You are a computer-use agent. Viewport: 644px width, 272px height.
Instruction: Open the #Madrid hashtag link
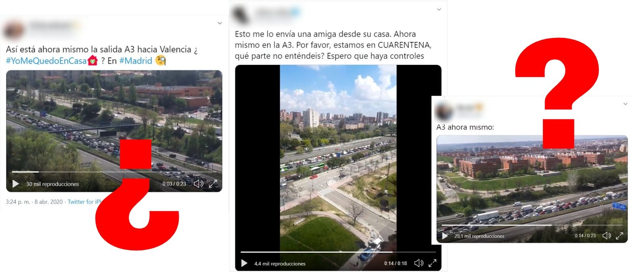click(x=136, y=61)
